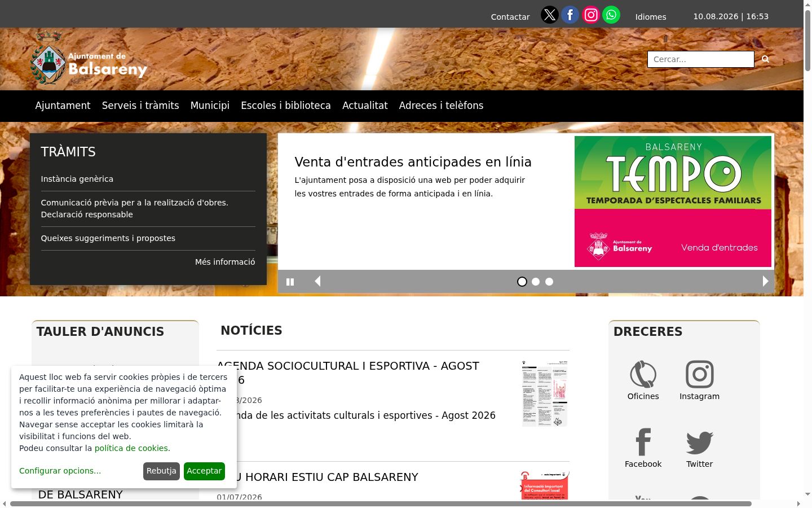
Task: Reject cookies with Rebutja button
Action: (x=161, y=471)
